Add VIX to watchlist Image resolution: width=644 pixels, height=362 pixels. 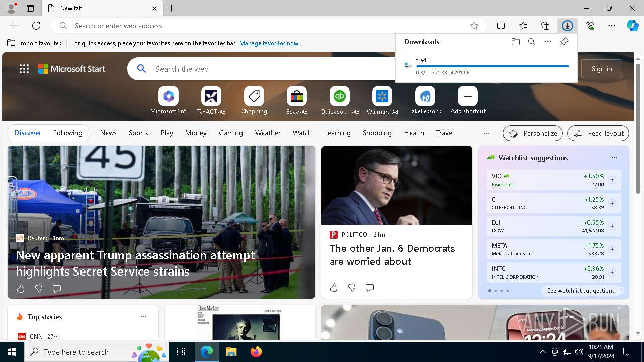click(612, 180)
